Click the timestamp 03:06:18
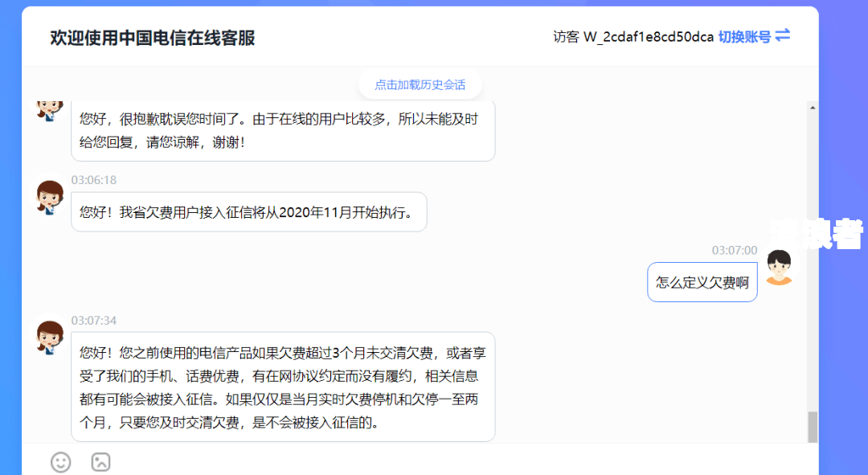Image resolution: width=868 pixels, height=475 pixels. 93,180
